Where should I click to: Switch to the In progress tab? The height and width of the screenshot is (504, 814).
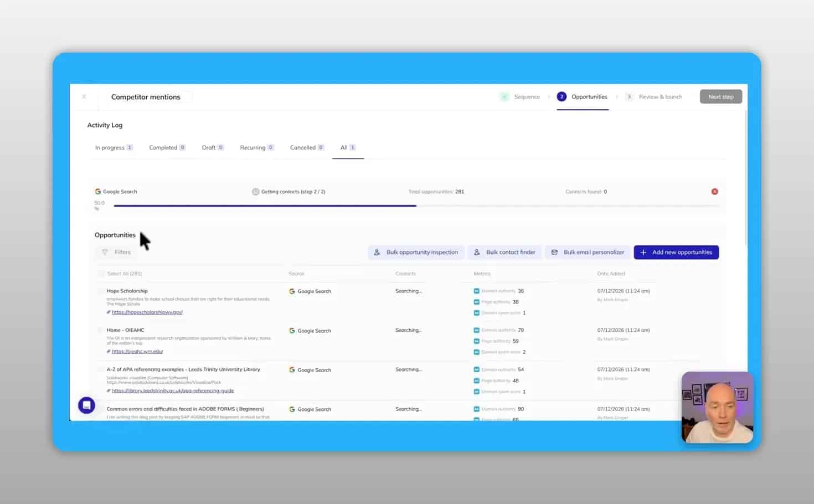pos(114,148)
